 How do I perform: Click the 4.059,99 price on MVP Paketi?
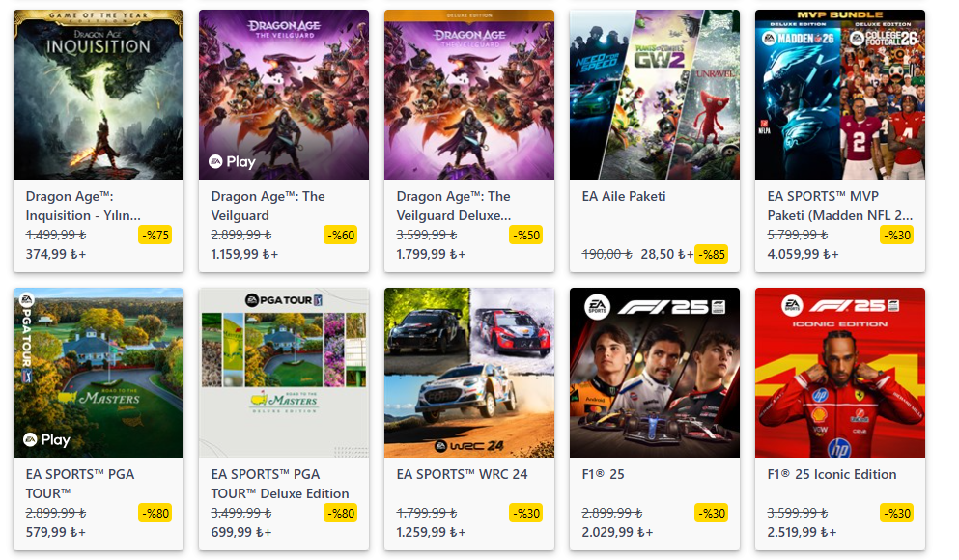click(x=800, y=254)
